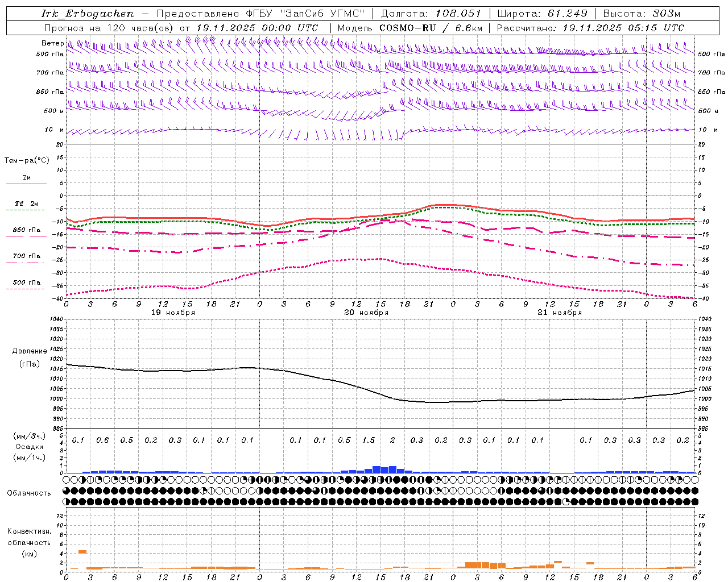
Task: Click the Td 2м dew point legend label
Action: pos(27,203)
